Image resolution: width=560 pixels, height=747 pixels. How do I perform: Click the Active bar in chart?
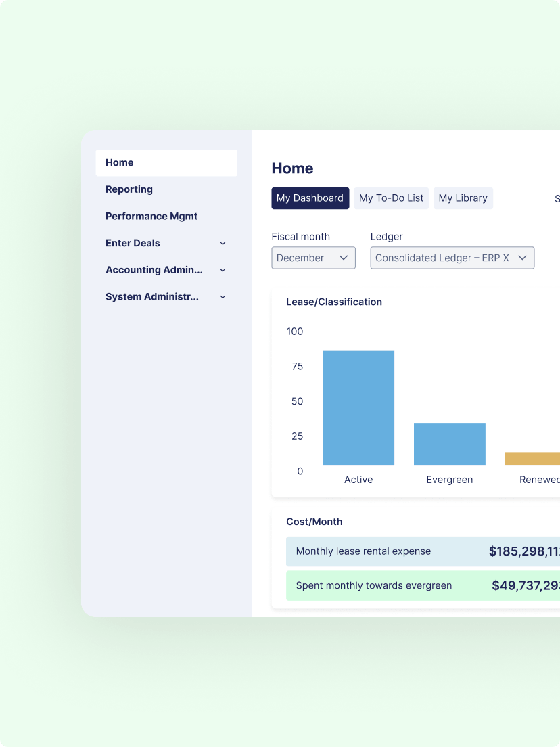click(358, 408)
